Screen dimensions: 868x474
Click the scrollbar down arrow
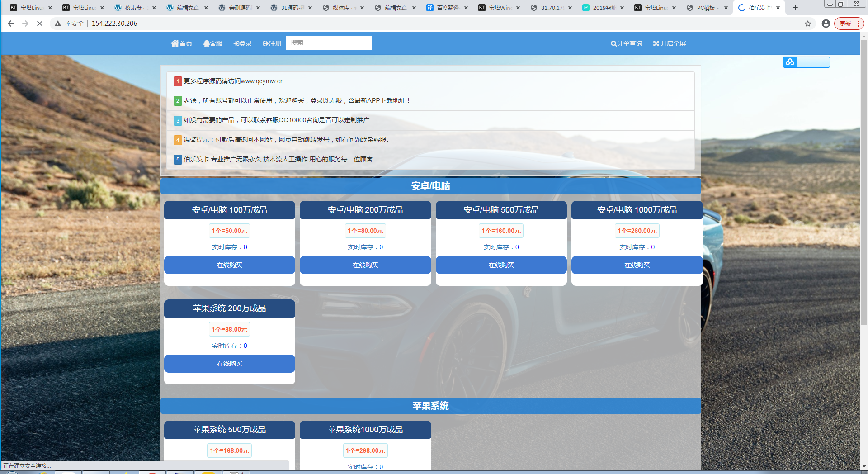pos(864,466)
